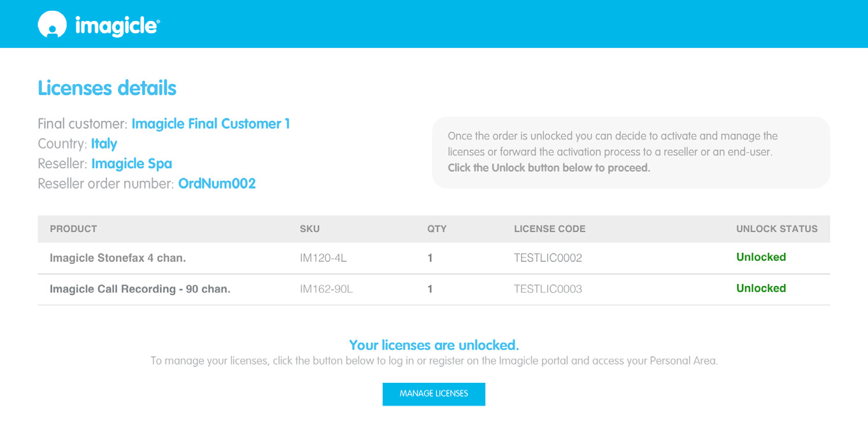Image resolution: width=868 pixels, height=432 pixels.
Task: Click the Licenses details page heading
Action: point(107,88)
